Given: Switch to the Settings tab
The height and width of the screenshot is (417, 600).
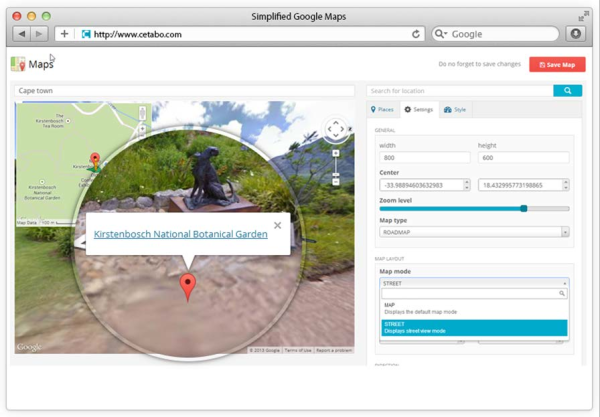Looking at the screenshot, I should 419,109.
